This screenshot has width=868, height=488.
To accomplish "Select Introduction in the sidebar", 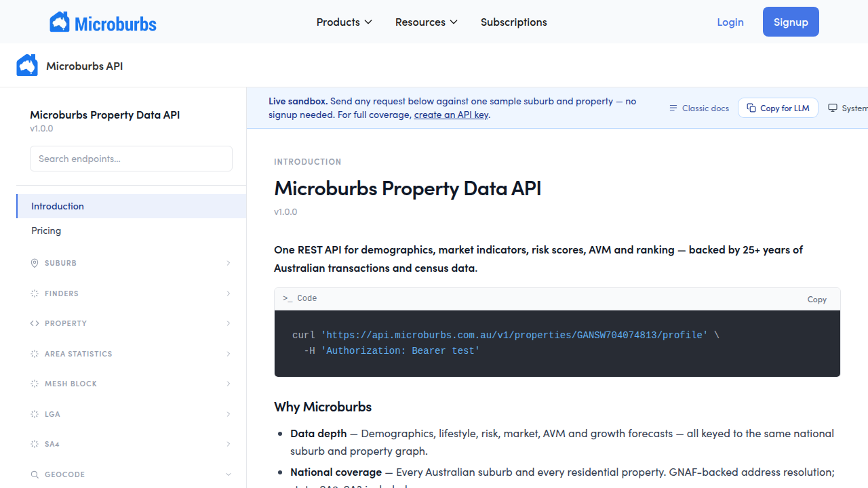I will point(132,206).
